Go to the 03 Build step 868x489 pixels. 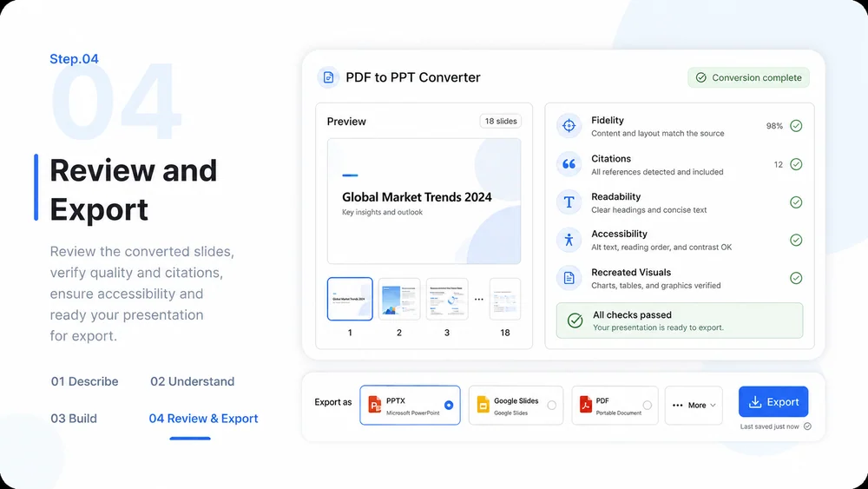click(74, 419)
